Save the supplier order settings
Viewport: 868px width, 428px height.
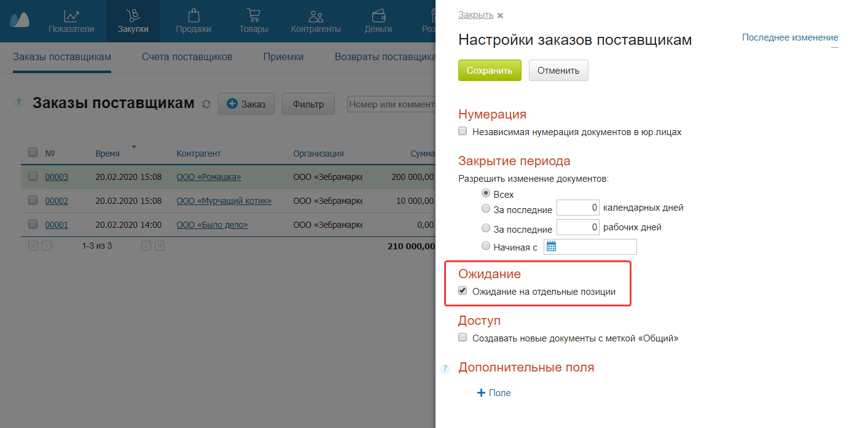coord(490,70)
